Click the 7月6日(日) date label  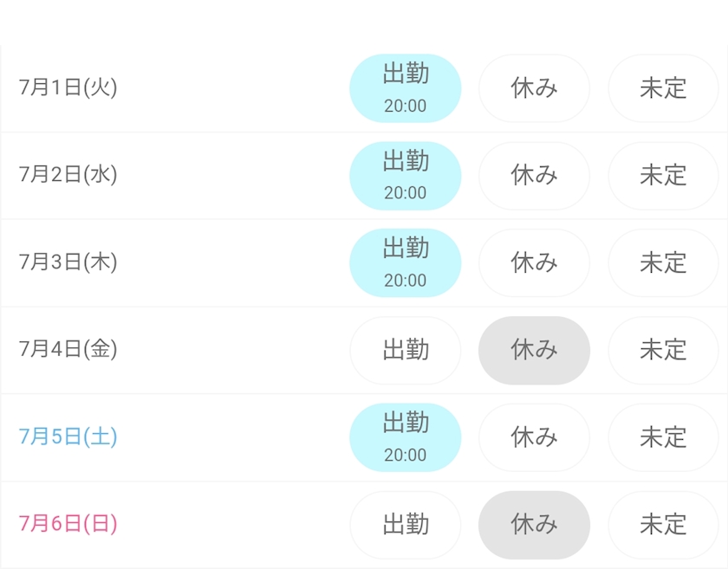point(68,524)
